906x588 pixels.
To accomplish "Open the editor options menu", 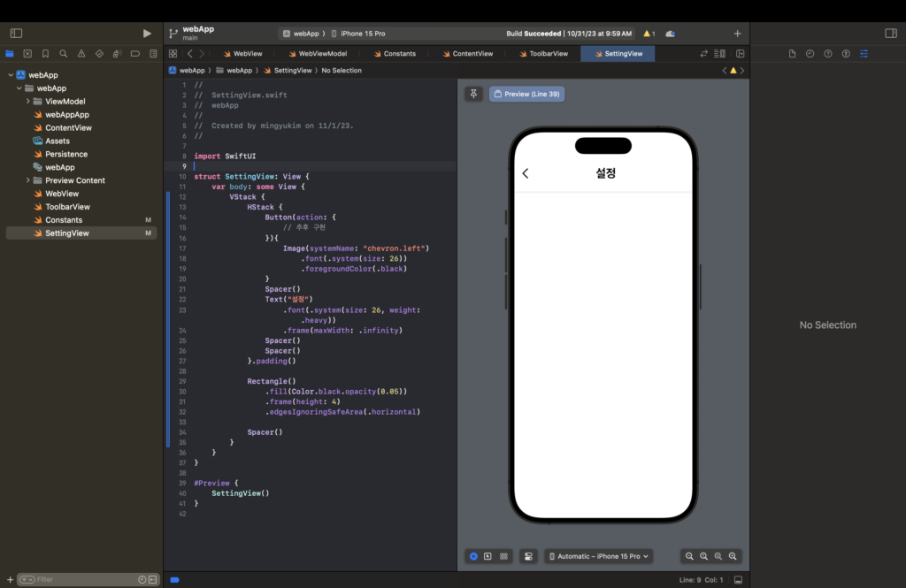I will point(720,54).
